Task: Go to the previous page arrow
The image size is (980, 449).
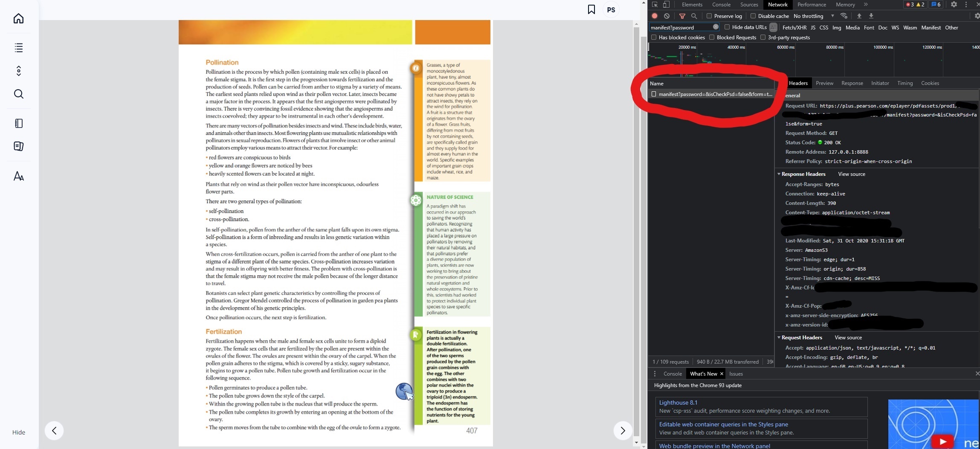Action: coord(54,431)
